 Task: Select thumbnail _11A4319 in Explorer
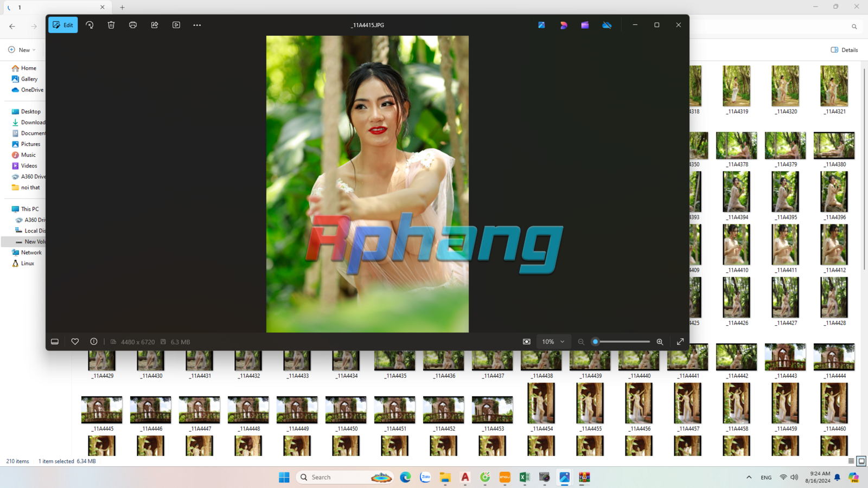tap(736, 86)
